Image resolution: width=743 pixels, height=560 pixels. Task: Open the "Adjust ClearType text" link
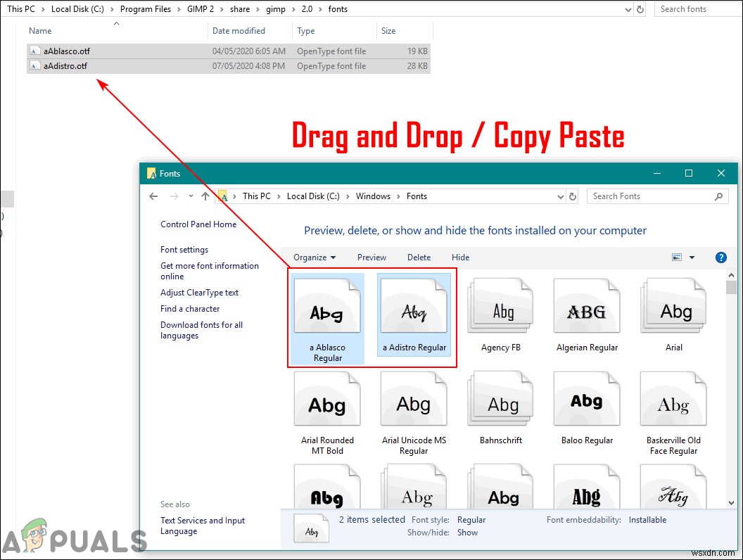[x=199, y=293]
